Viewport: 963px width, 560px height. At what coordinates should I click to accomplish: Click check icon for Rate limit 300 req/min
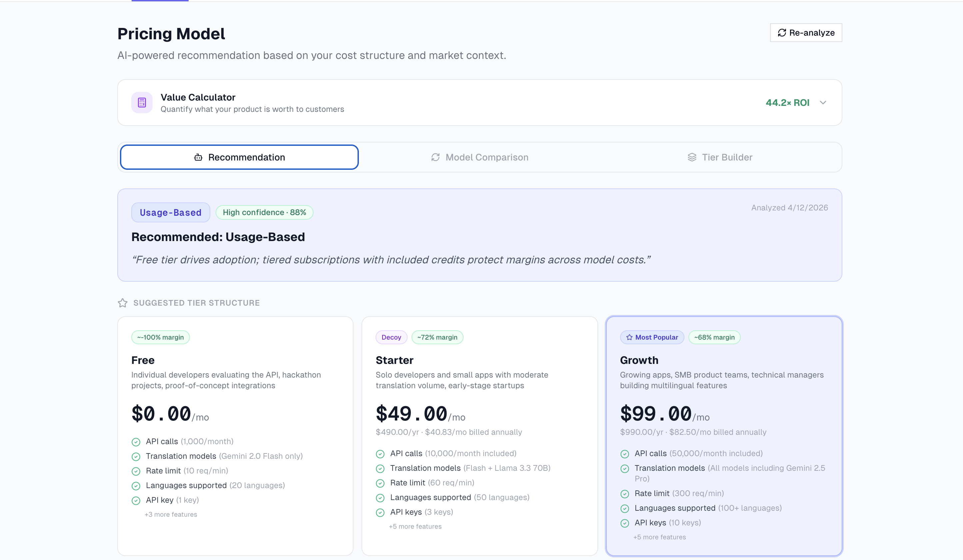624,494
